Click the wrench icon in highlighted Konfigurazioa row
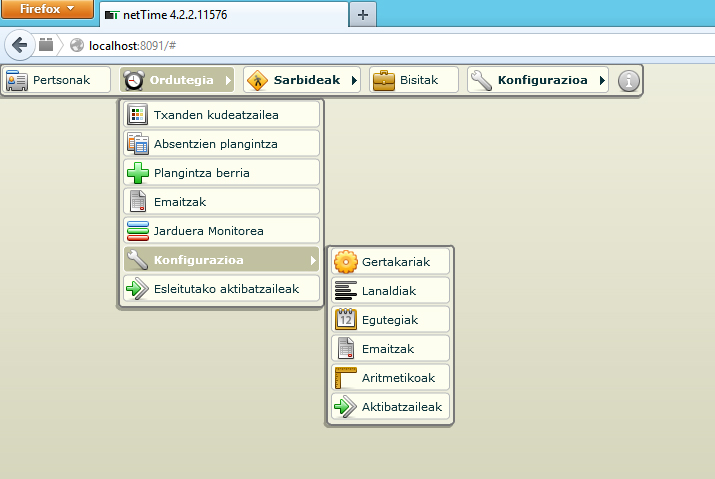 137,260
